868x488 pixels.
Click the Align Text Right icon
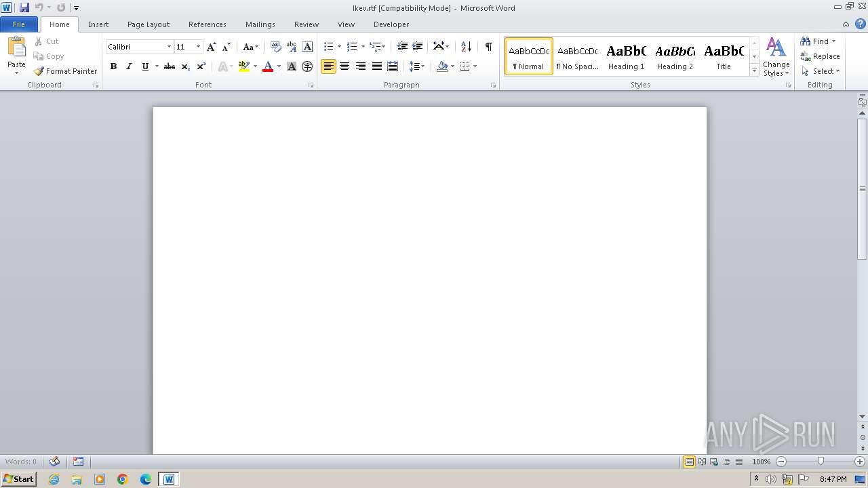[x=361, y=66]
